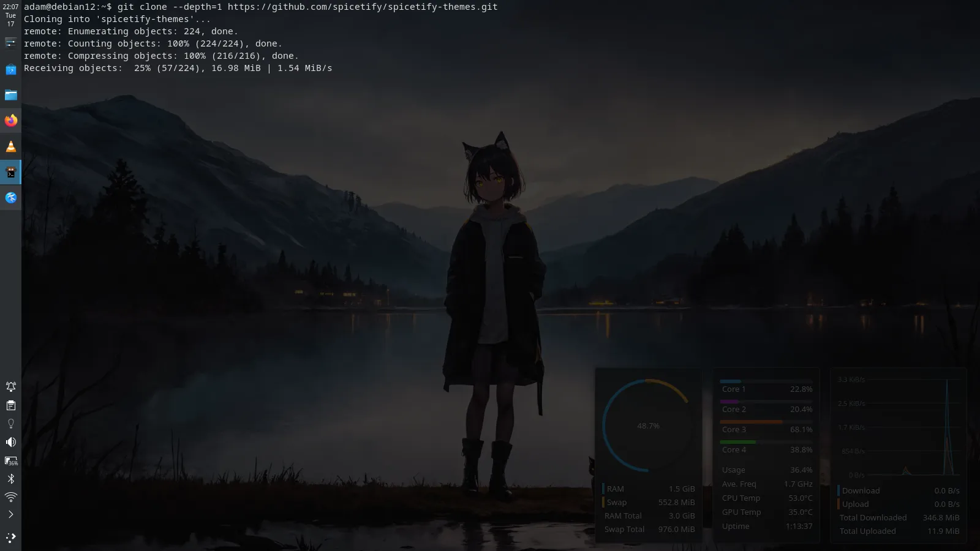980x551 pixels.
Task: Click the Usage 36.4% row
Action: pyautogui.click(x=767, y=470)
